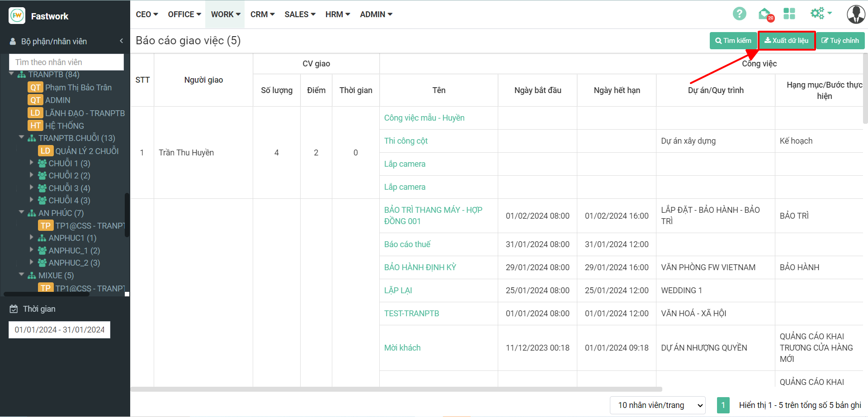Select Phạm Thị Bảo Trân in tree

click(x=78, y=88)
